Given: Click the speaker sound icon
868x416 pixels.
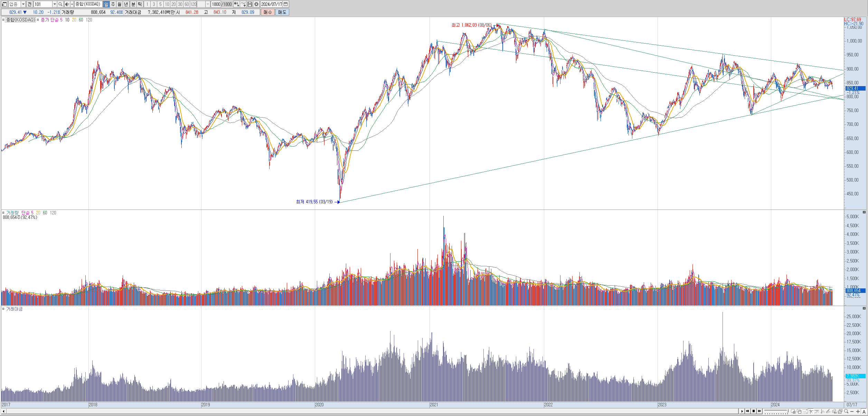Looking at the screenshot, I should tap(67, 4).
